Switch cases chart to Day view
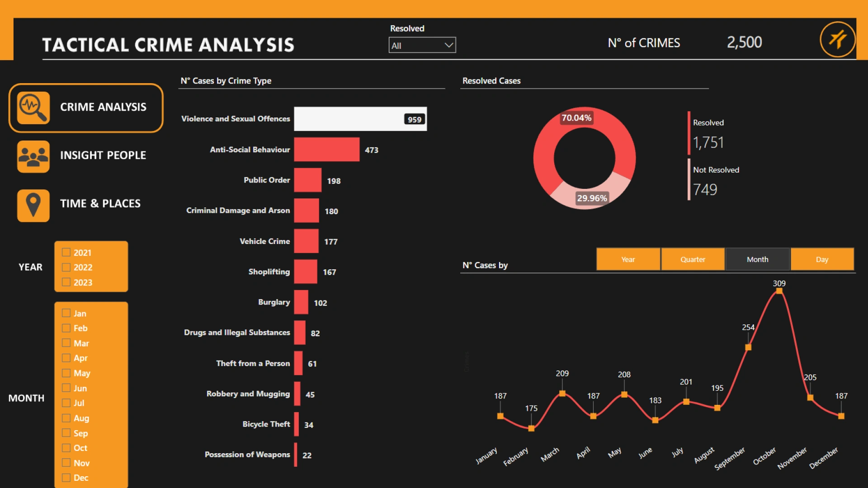 tap(822, 259)
